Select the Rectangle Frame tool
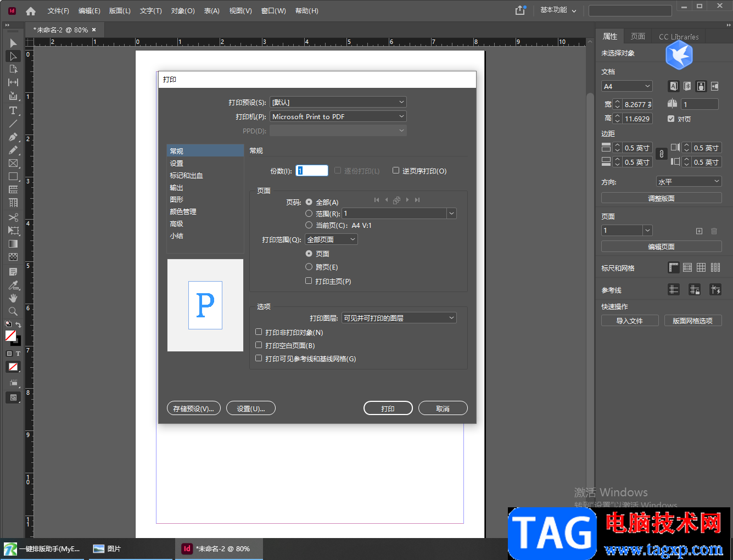This screenshot has width=733, height=560. click(13, 163)
